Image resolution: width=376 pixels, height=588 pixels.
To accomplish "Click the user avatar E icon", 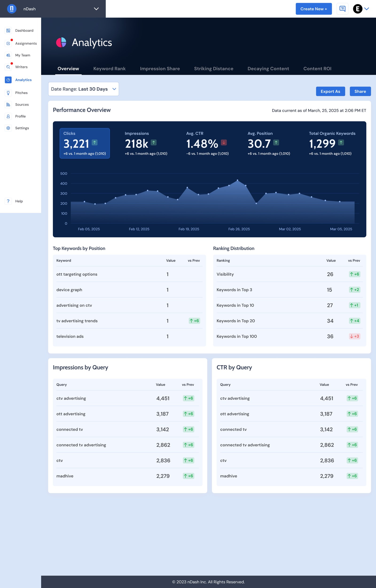I will point(357,9).
